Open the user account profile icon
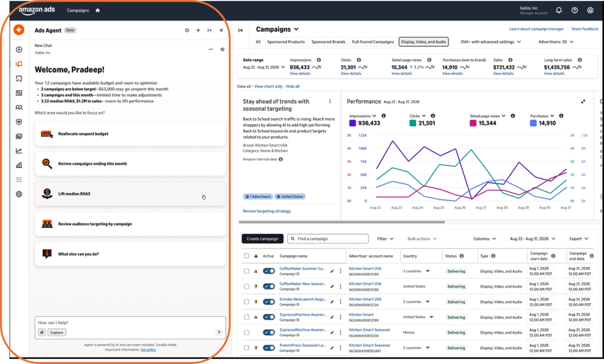This screenshot has width=604, height=364. point(590,11)
